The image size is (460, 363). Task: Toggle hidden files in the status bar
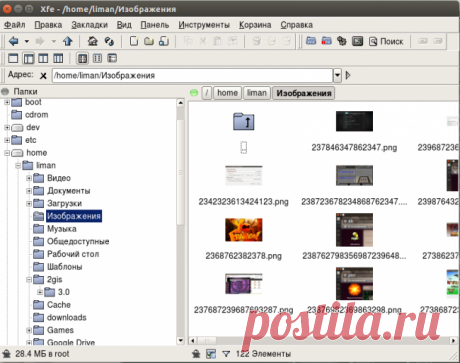click(196, 354)
